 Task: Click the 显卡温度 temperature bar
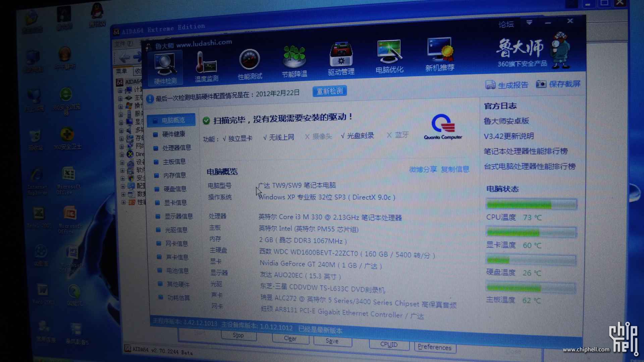click(x=531, y=232)
